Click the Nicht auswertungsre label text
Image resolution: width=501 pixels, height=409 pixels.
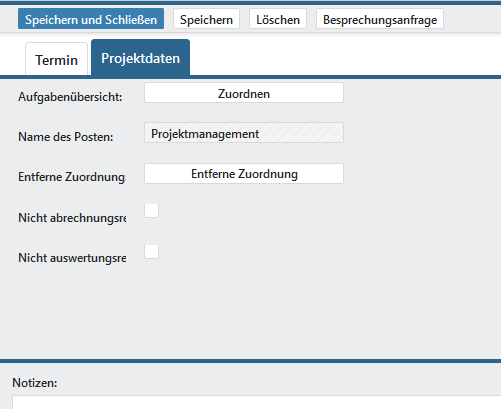tap(72, 258)
